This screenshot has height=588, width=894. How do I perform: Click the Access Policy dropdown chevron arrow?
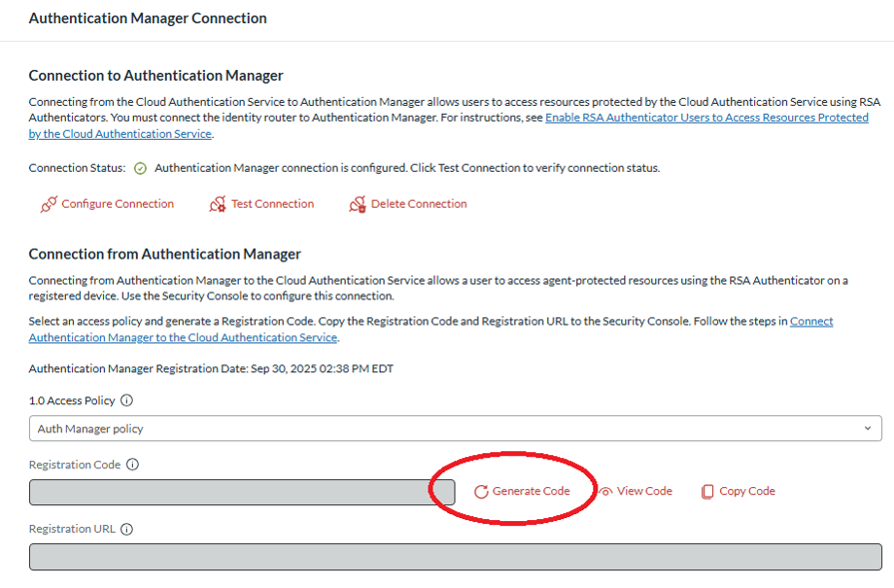[867, 428]
